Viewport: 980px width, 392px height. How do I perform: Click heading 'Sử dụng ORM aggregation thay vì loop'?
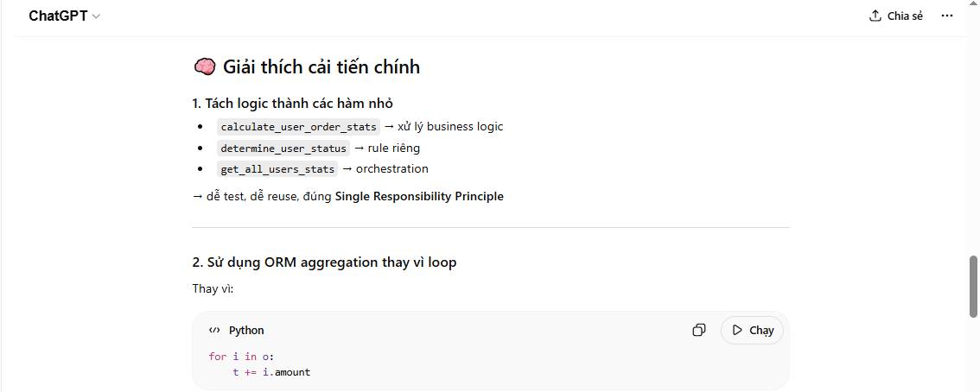pos(324,262)
